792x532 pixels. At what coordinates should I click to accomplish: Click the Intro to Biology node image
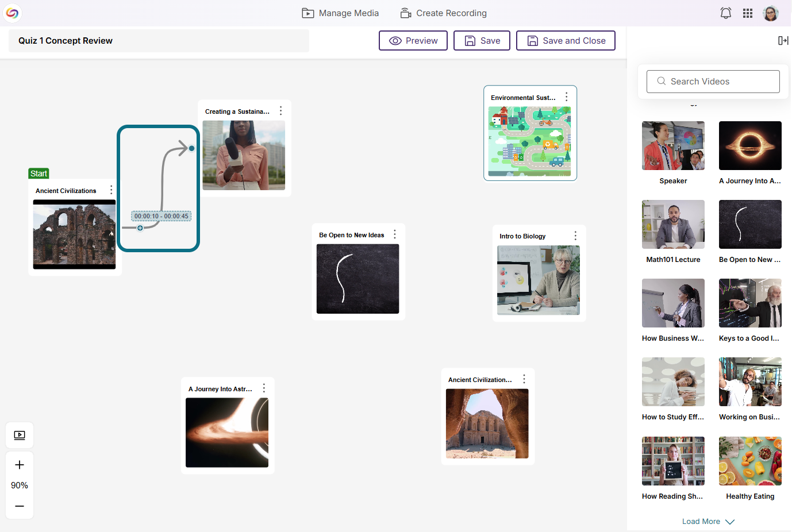(x=539, y=280)
